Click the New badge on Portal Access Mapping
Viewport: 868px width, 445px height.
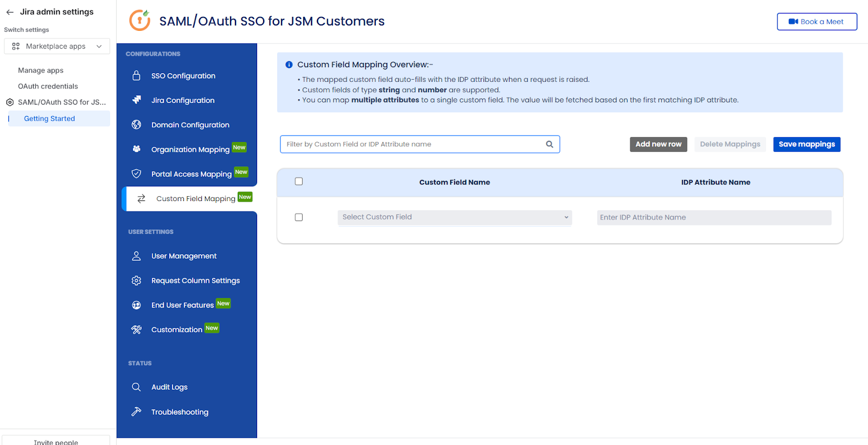241,172
